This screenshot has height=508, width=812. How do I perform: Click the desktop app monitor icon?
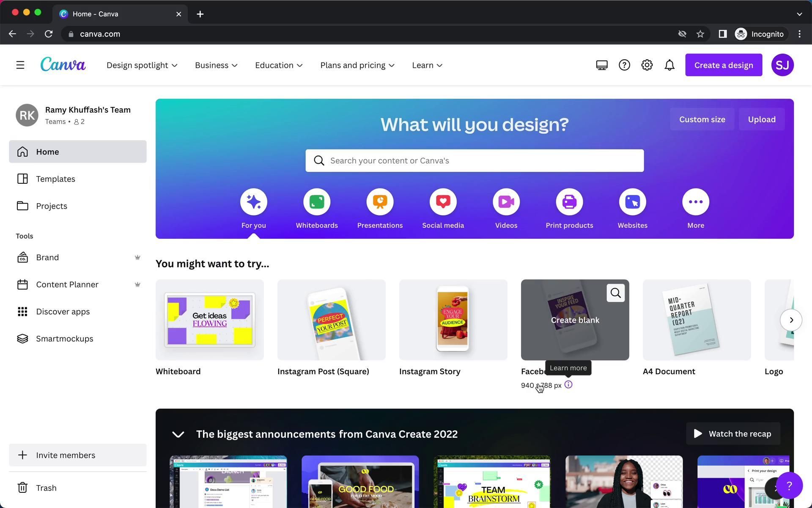[x=601, y=65]
